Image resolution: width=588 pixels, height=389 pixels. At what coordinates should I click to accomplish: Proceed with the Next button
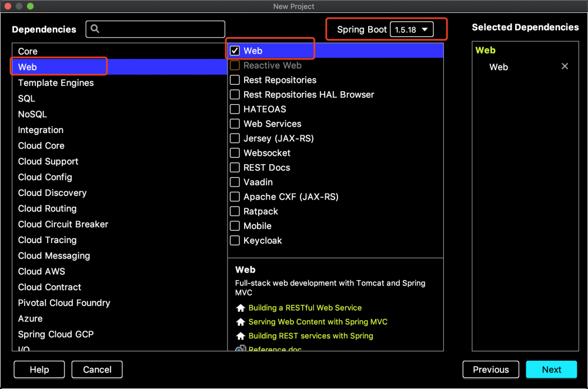[552, 370]
